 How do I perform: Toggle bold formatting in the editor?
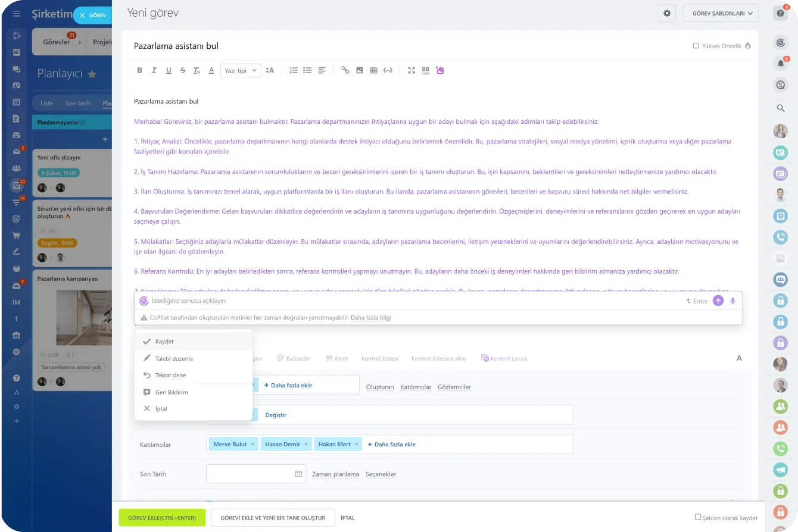pos(139,70)
